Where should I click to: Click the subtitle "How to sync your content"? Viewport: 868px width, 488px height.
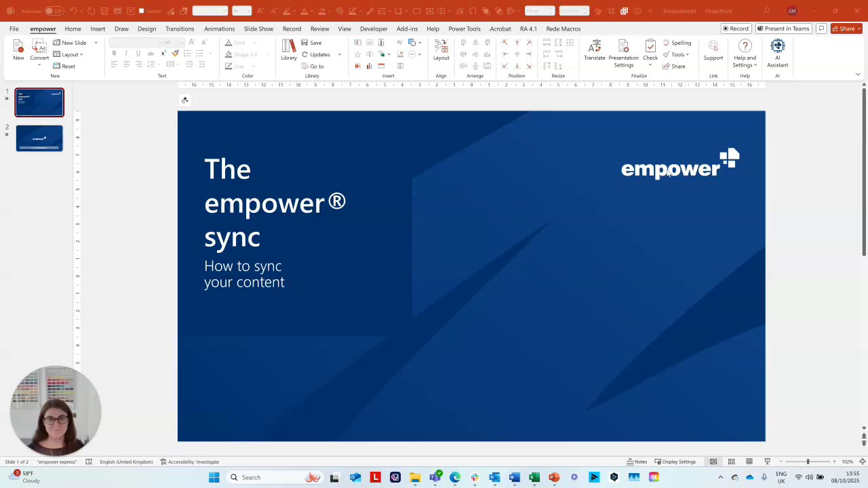pos(244,274)
